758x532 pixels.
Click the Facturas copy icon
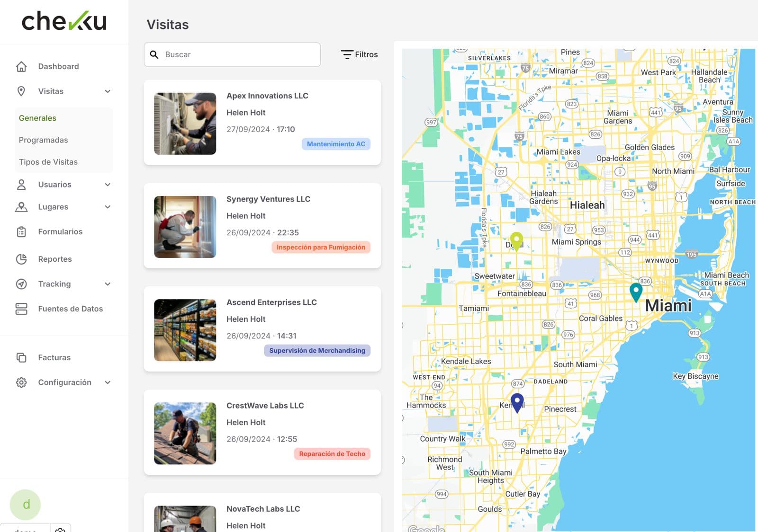22,357
